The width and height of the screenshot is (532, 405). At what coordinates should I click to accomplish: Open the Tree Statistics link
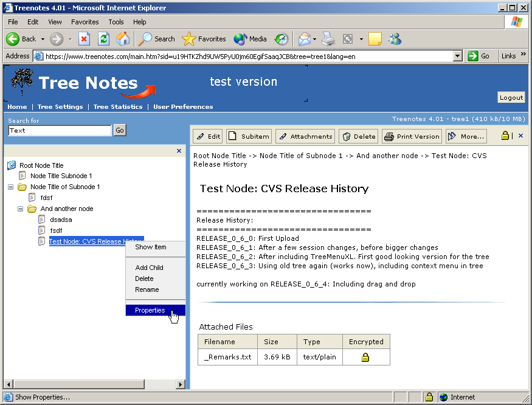118,106
